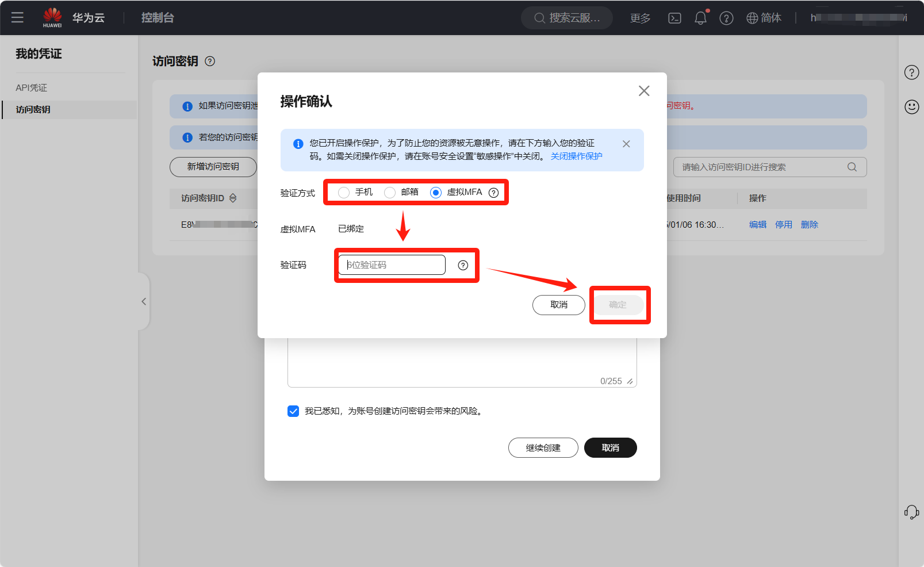Click 取消 in the confirmation dialog
924x567 pixels.
(558, 305)
